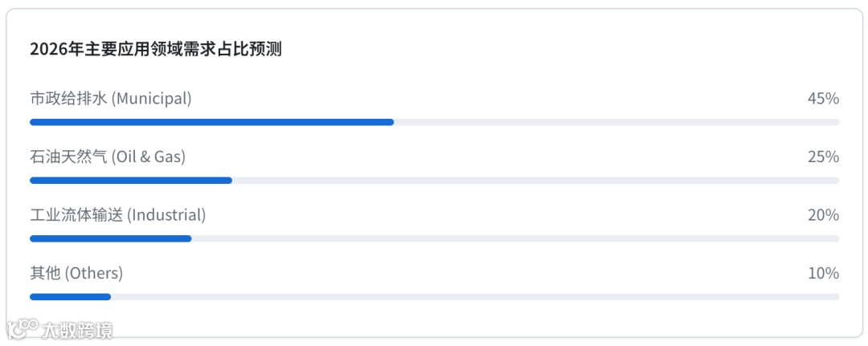Click the 市政给排水 (Municipal) label

tap(111, 99)
